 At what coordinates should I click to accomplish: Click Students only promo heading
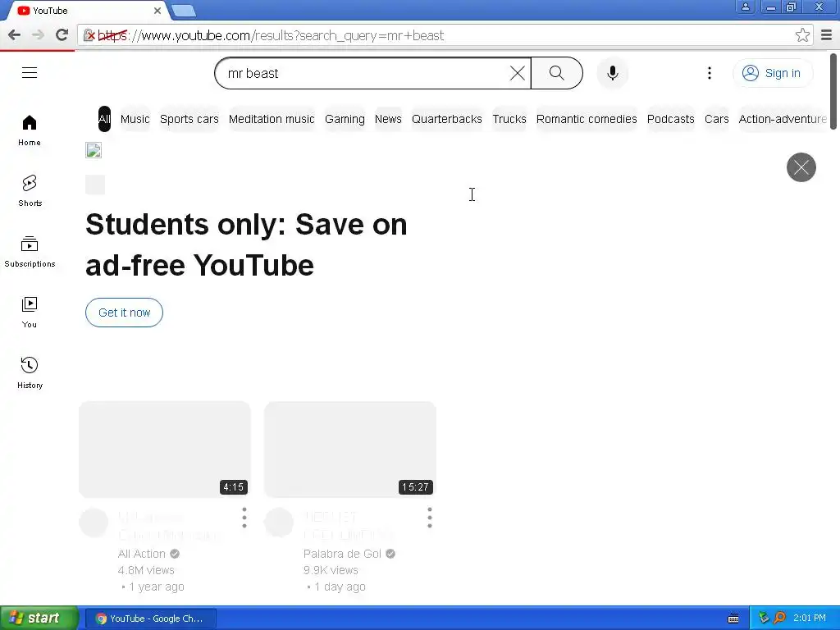coord(246,244)
